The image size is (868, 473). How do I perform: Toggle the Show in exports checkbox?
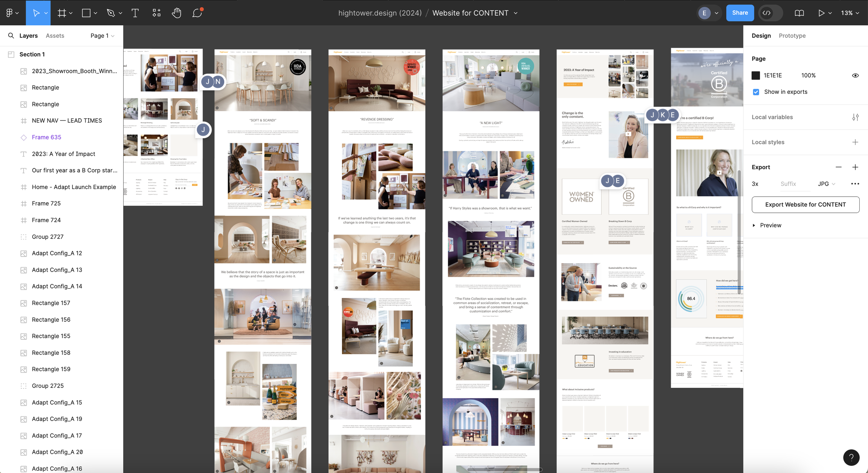[x=756, y=92]
